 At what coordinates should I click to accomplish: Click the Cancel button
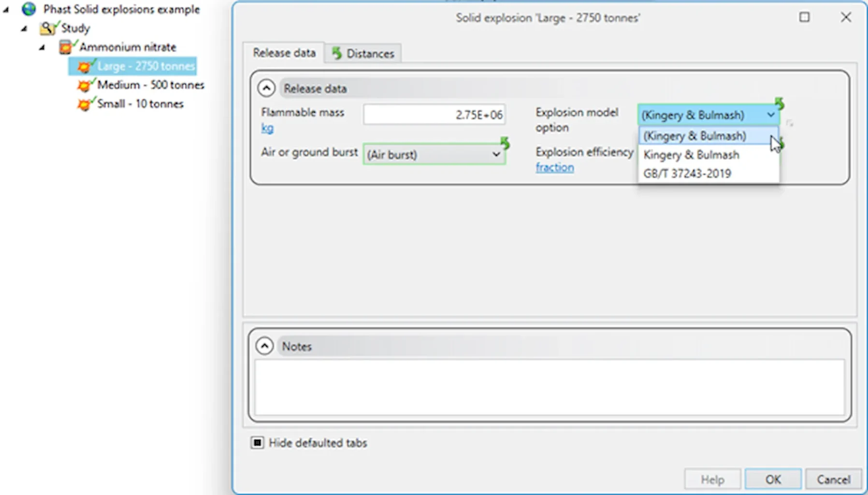[833, 479]
